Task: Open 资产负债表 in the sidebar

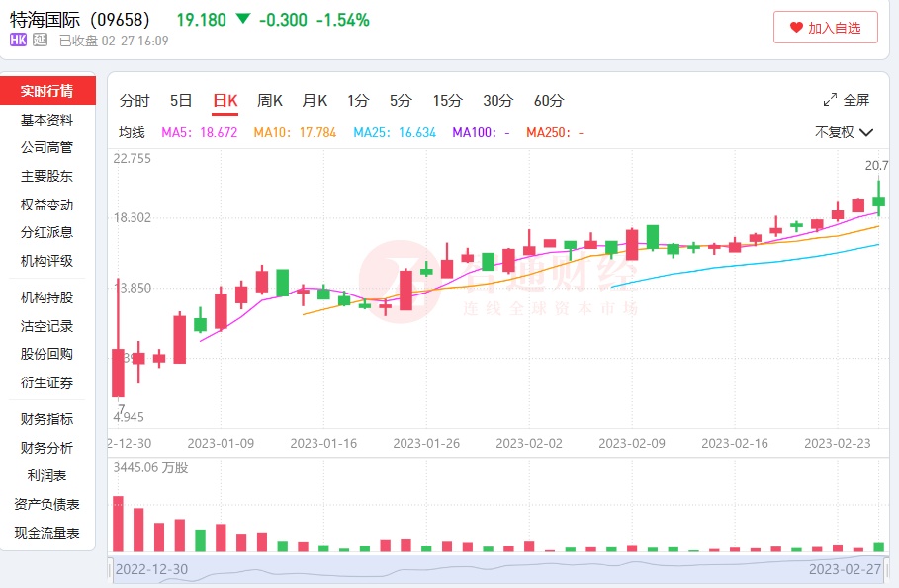Action: tap(47, 504)
